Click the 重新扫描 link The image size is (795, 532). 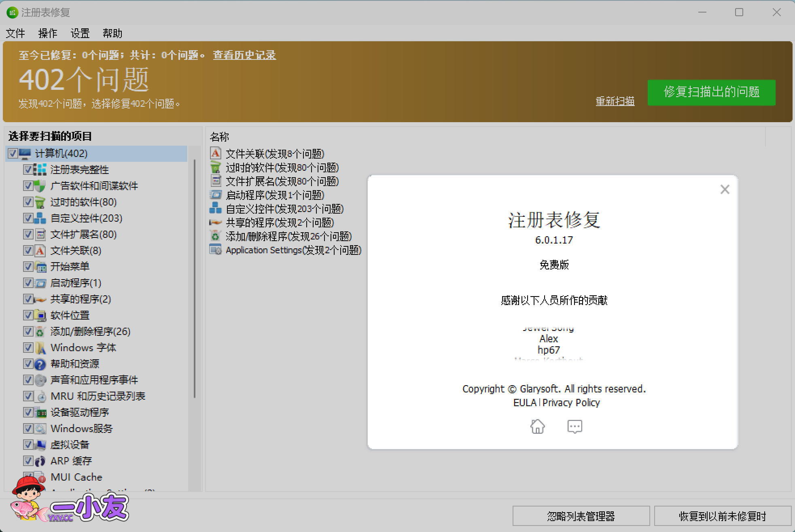coord(615,101)
